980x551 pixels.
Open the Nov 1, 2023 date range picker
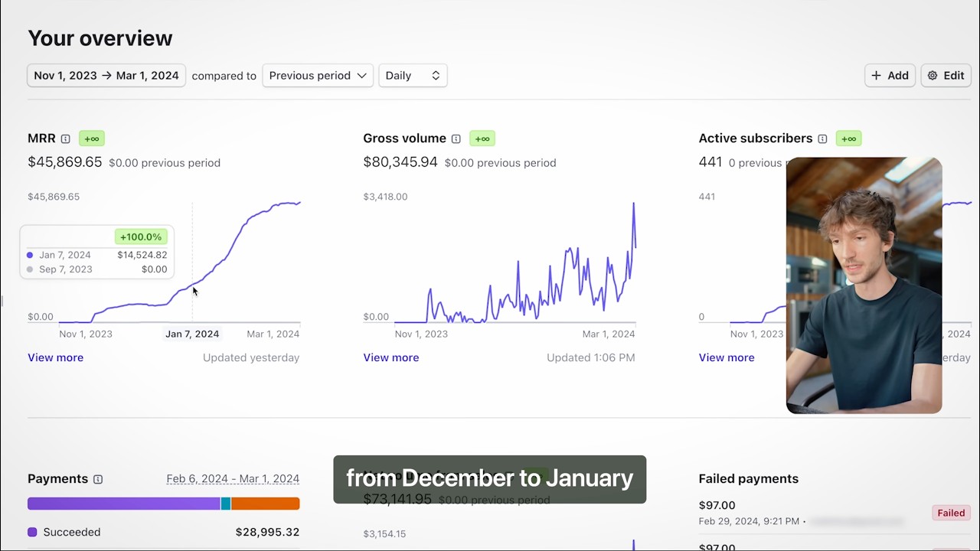(106, 76)
